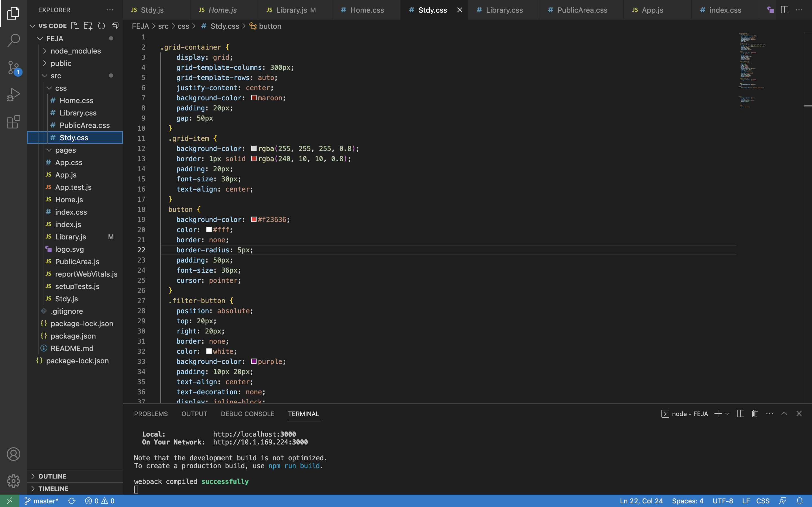Maximize the terminal panel size

(x=784, y=413)
